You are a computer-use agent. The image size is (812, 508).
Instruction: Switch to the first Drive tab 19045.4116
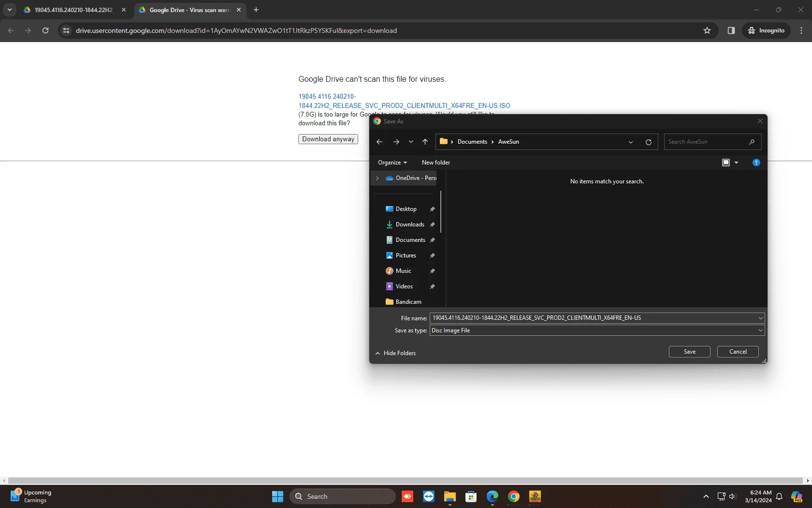(73, 10)
